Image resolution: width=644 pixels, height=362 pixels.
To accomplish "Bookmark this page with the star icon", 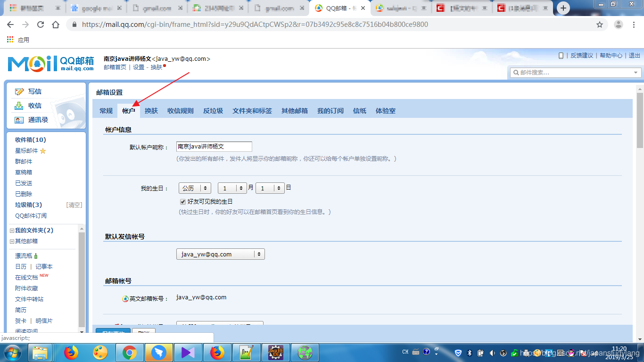I will (x=600, y=25).
